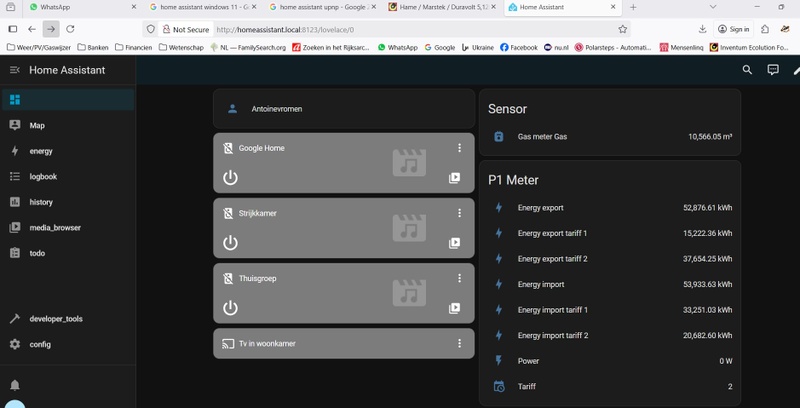Turn on the Strijkkamer media player
This screenshot has width=800, height=408.
click(230, 243)
